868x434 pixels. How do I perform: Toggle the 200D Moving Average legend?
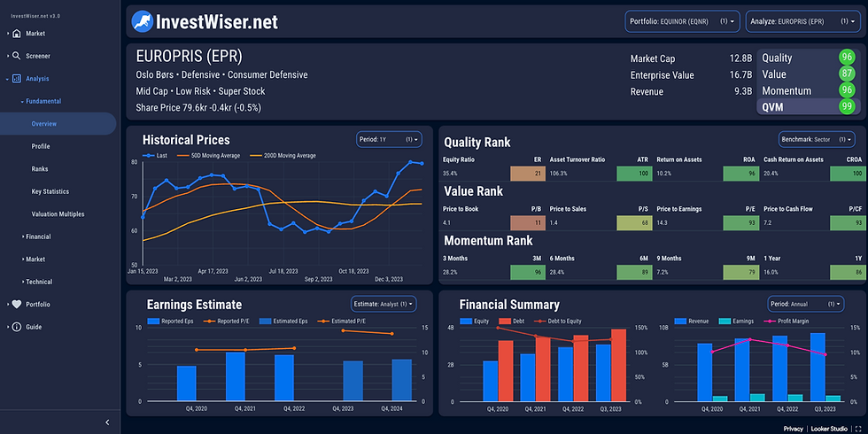pos(283,156)
